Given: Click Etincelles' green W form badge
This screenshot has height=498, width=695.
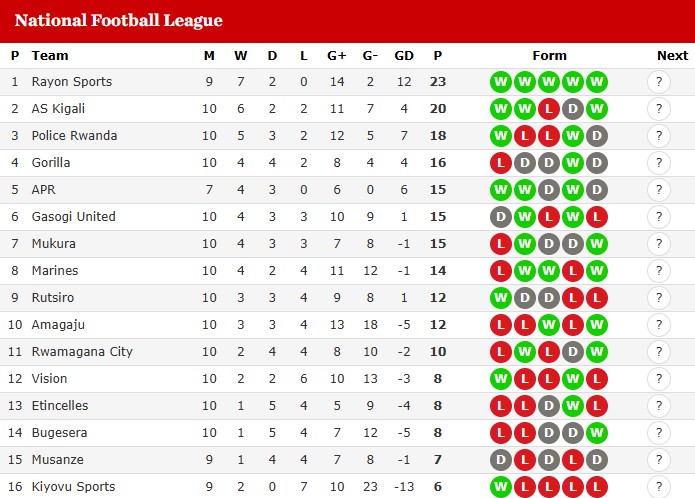Looking at the screenshot, I should click(573, 406).
